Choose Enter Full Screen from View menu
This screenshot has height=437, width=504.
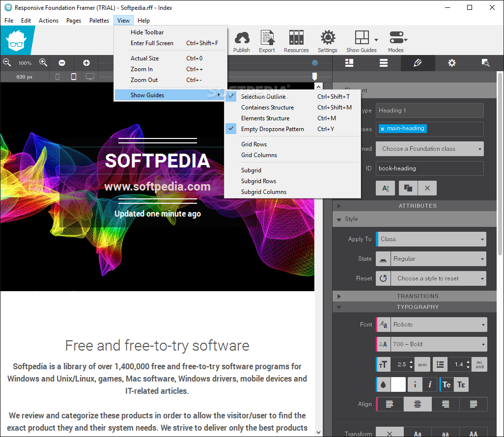pos(152,43)
